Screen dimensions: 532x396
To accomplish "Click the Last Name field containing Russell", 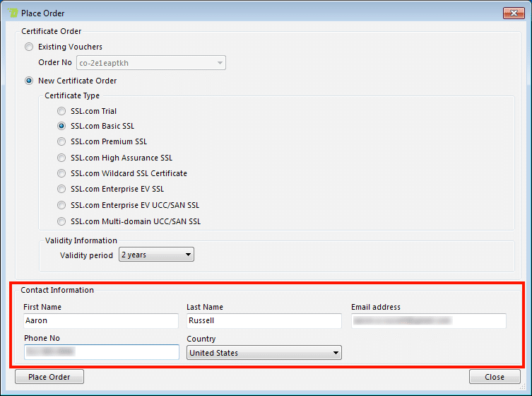I will pos(264,321).
